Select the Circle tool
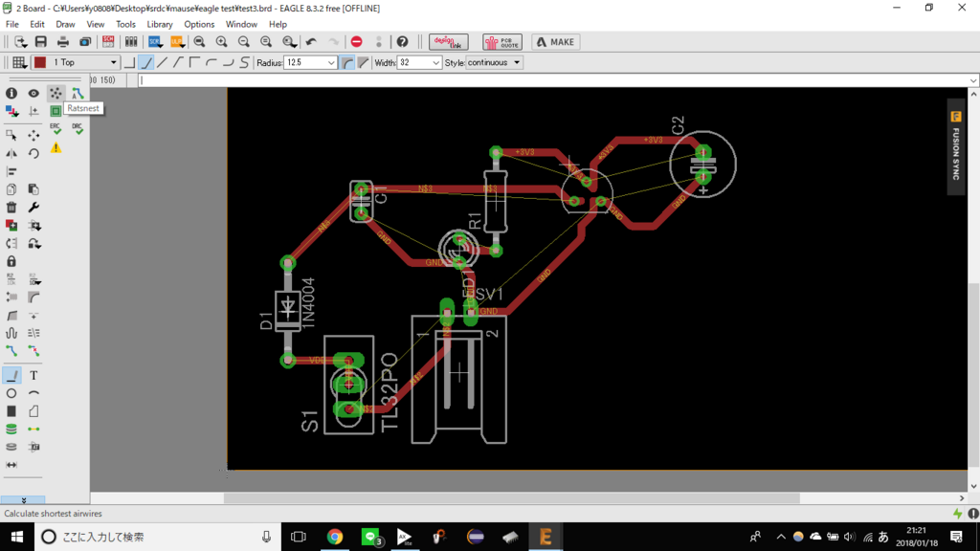This screenshot has height=551, width=980. pyautogui.click(x=11, y=393)
